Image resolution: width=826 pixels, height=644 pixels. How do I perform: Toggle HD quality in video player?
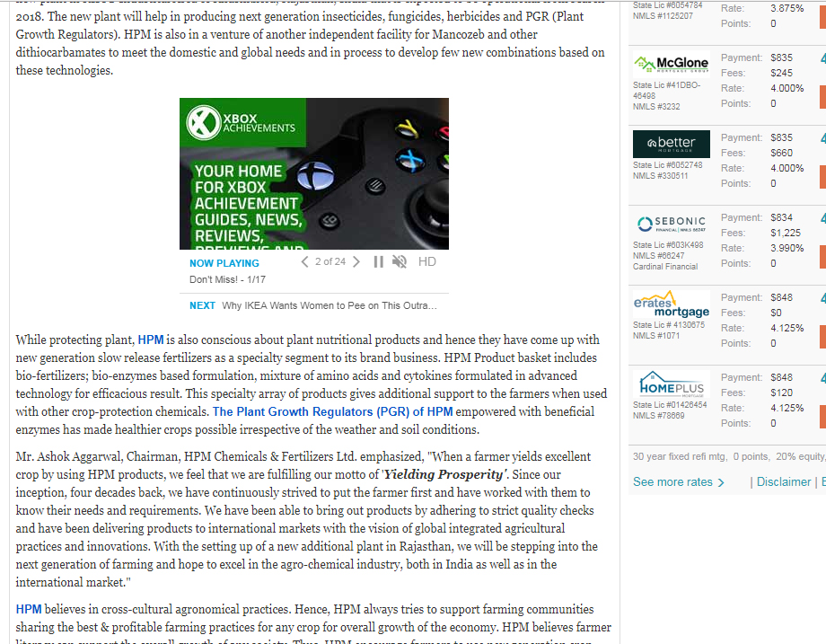[x=426, y=262]
